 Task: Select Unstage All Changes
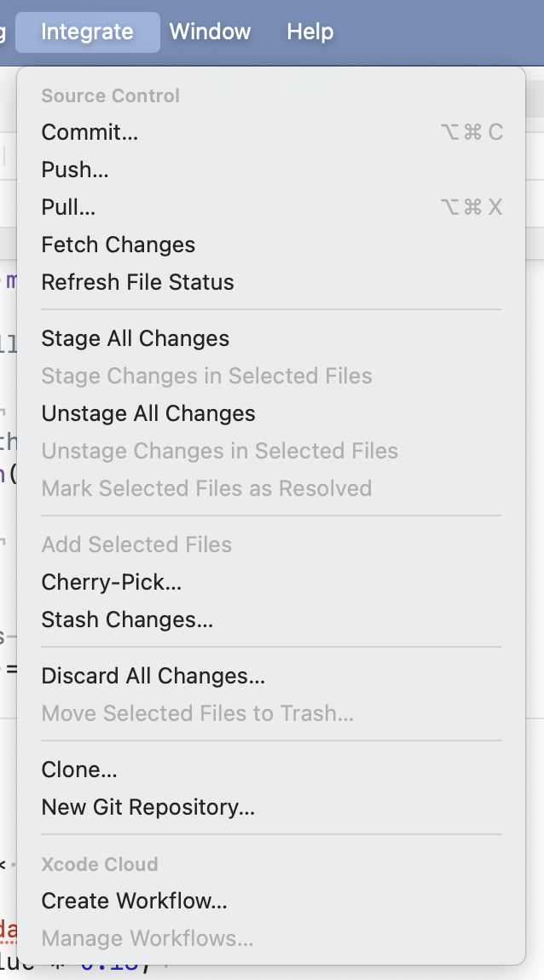(x=148, y=413)
